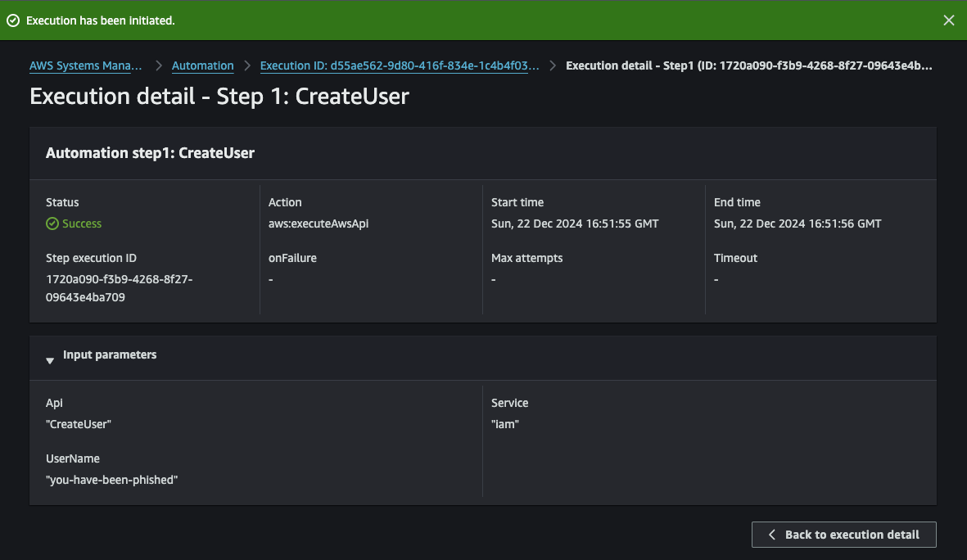The image size is (967, 560).
Task: Open the Execution ID d55ae562 breadcrumb link
Action: pos(400,65)
